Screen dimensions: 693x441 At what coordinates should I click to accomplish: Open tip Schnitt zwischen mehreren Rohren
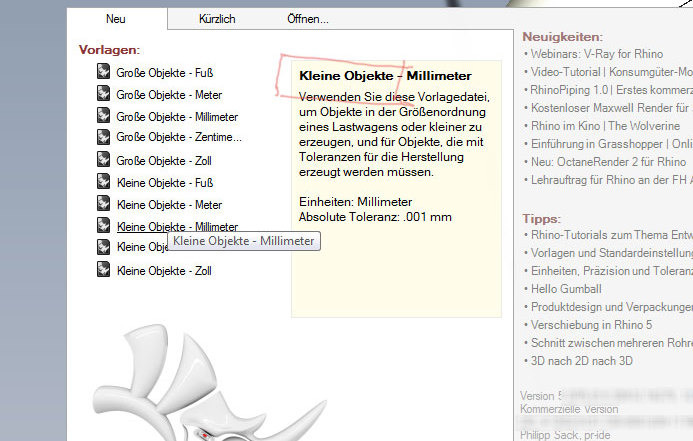[611, 343]
